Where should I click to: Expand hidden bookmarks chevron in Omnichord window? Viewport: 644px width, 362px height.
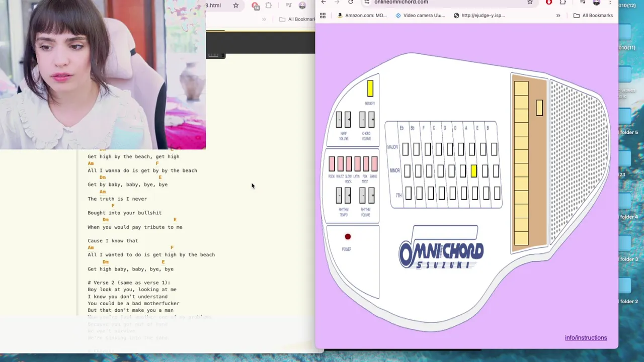(558, 16)
